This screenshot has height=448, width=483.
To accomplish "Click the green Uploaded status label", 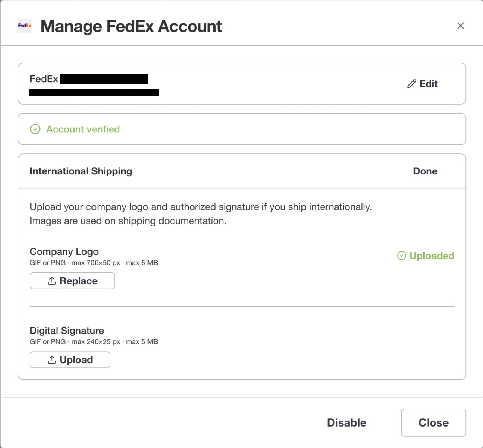I will (x=432, y=256).
